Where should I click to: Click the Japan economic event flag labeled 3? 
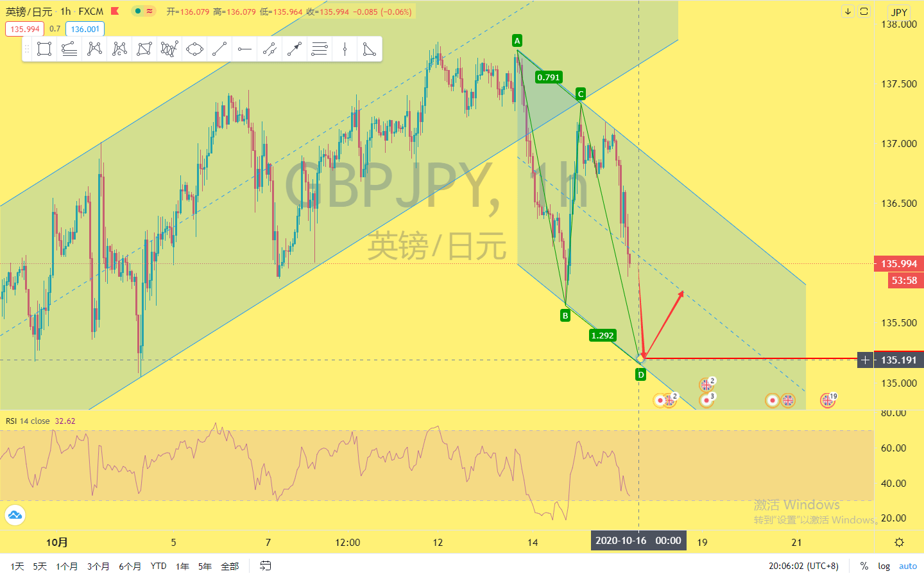pyautogui.click(x=706, y=400)
